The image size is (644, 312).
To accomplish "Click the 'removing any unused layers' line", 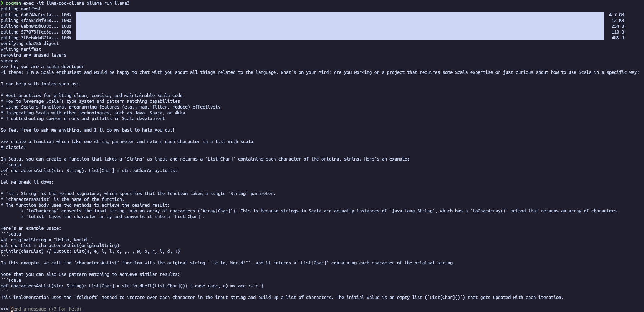I will 34,55.
